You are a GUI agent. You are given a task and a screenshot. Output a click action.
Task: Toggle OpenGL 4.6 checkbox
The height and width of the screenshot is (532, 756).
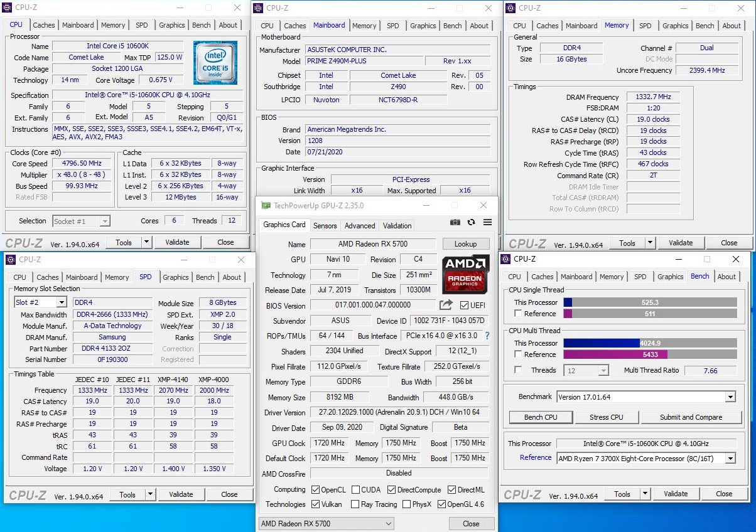pyautogui.click(x=441, y=504)
